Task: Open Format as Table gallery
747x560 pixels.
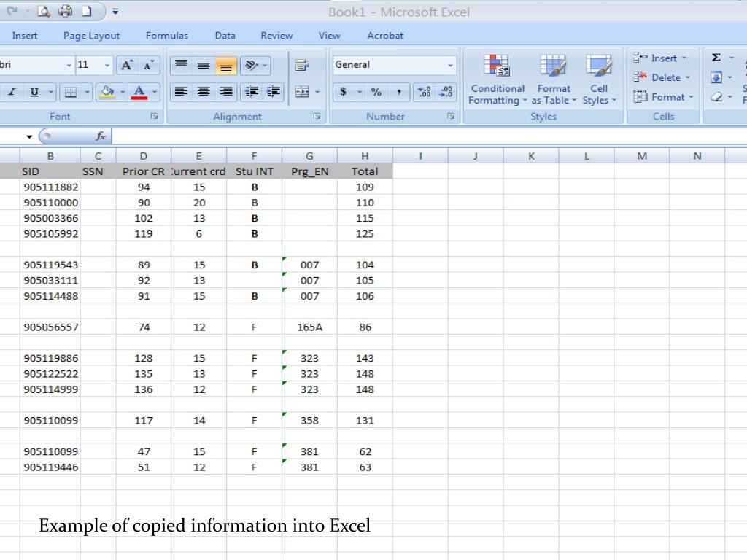Action: [x=553, y=79]
